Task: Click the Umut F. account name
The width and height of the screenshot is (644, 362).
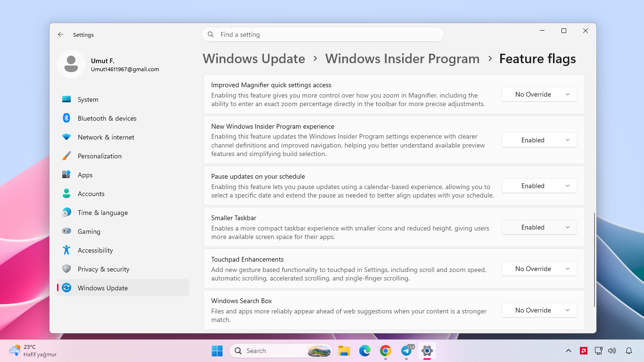Action: point(103,61)
